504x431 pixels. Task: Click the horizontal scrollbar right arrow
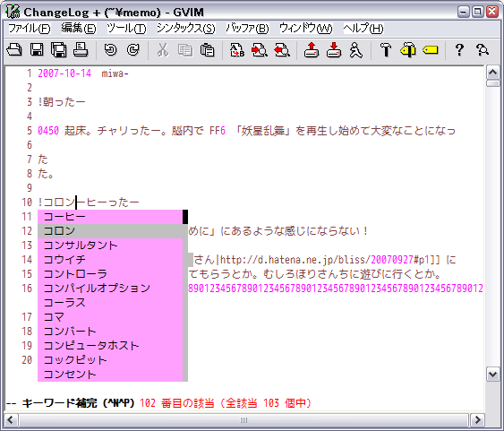click(x=477, y=419)
